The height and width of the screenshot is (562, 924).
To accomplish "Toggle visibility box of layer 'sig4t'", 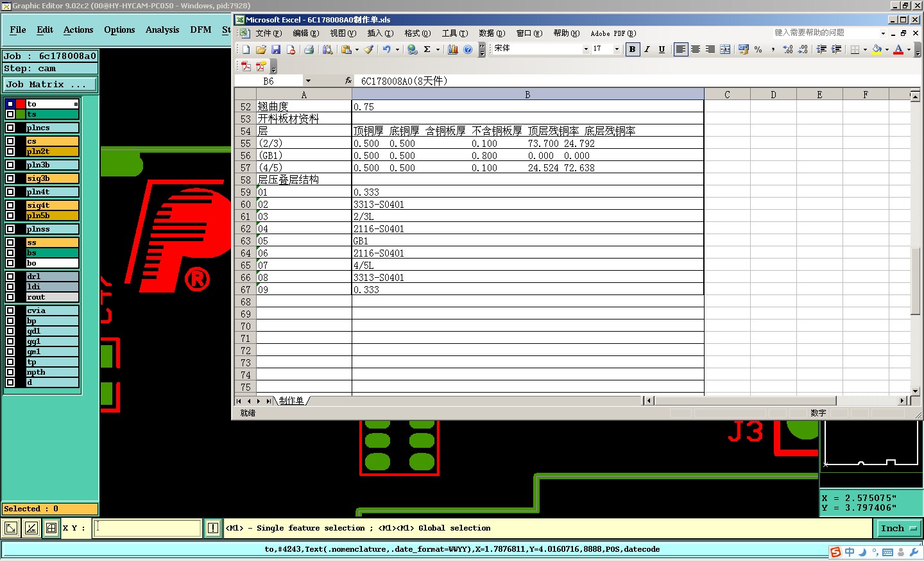I will tap(10, 205).
